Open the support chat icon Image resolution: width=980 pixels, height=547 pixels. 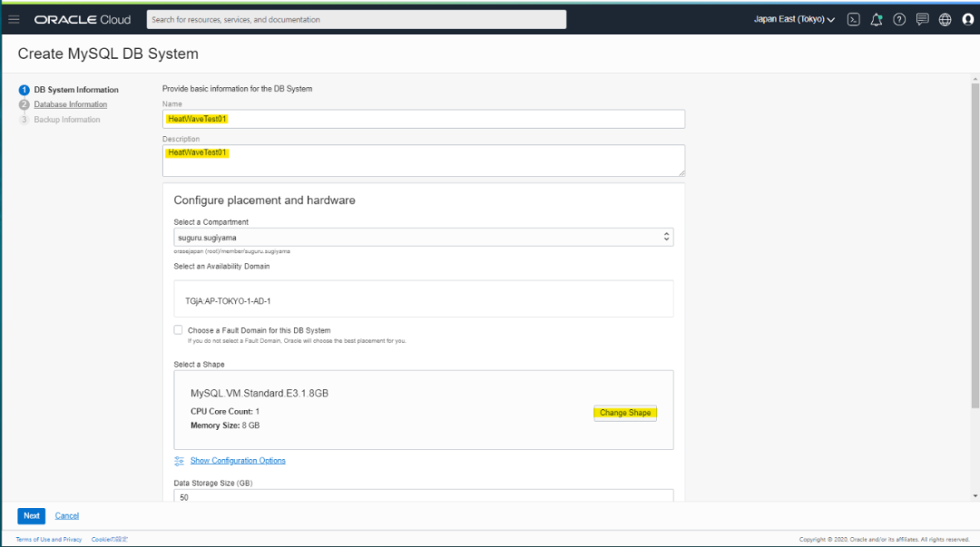click(x=922, y=19)
